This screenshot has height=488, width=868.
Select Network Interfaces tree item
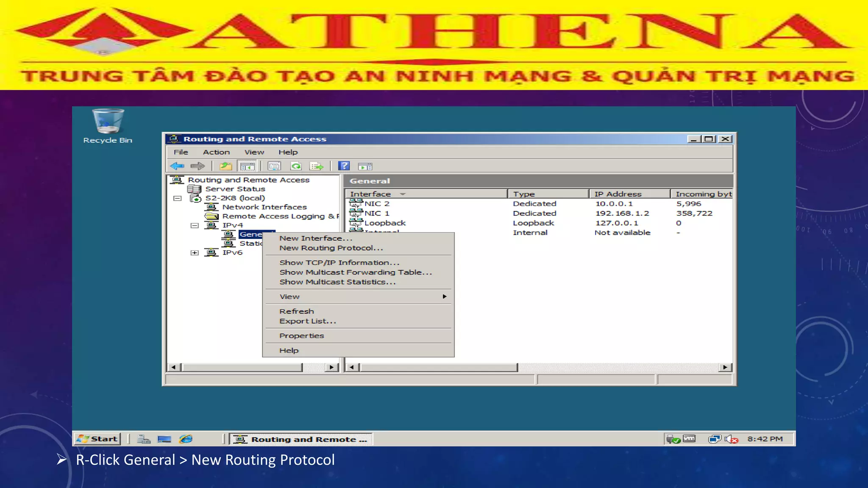click(x=264, y=207)
